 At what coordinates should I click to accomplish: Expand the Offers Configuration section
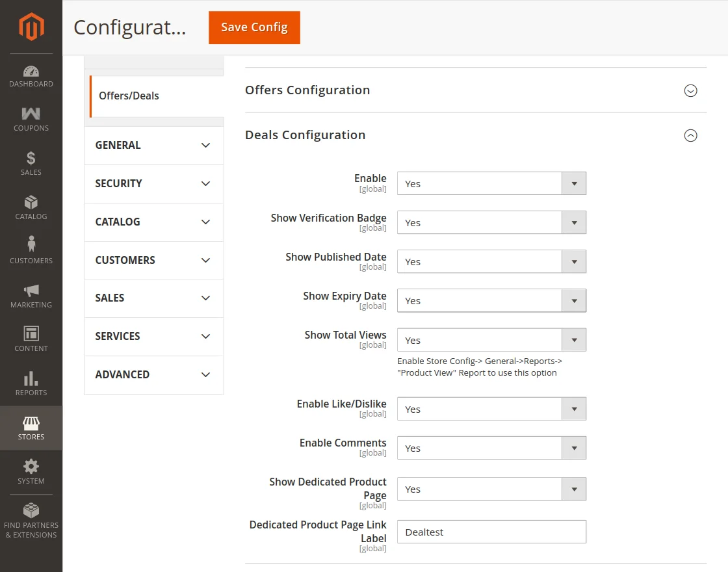(690, 91)
